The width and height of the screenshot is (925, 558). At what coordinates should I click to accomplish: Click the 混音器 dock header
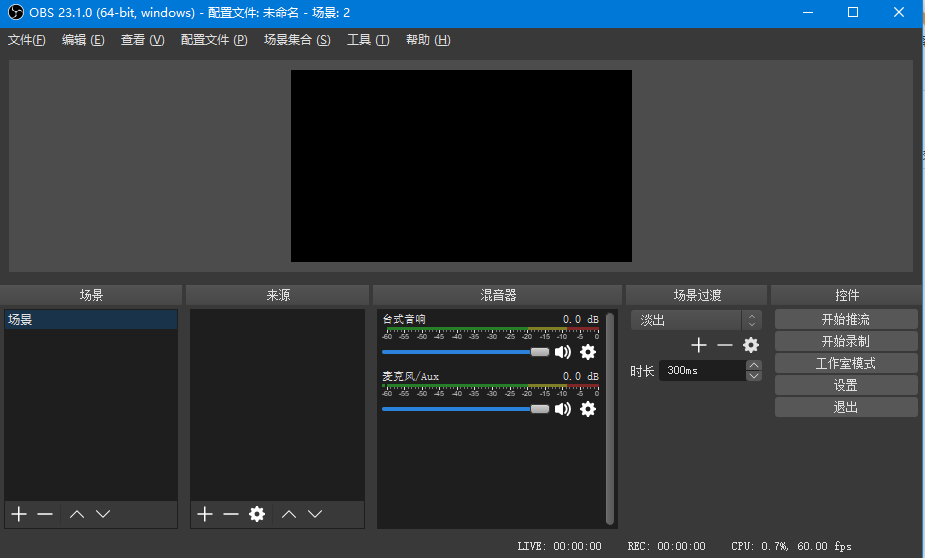[x=498, y=295]
